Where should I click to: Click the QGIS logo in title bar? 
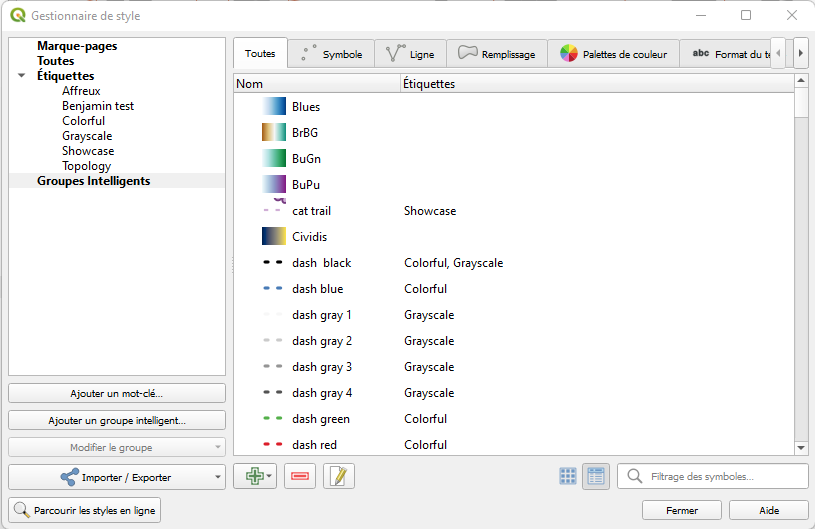pos(18,15)
